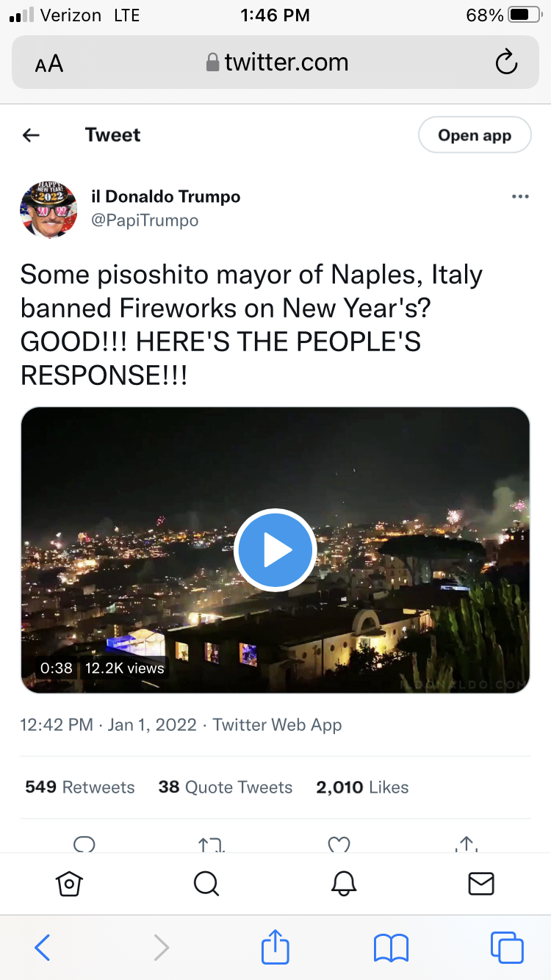Open Twitter Search tab icon
Image resolution: width=551 pixels, height=980 pixels.
[x=206, y=883]
